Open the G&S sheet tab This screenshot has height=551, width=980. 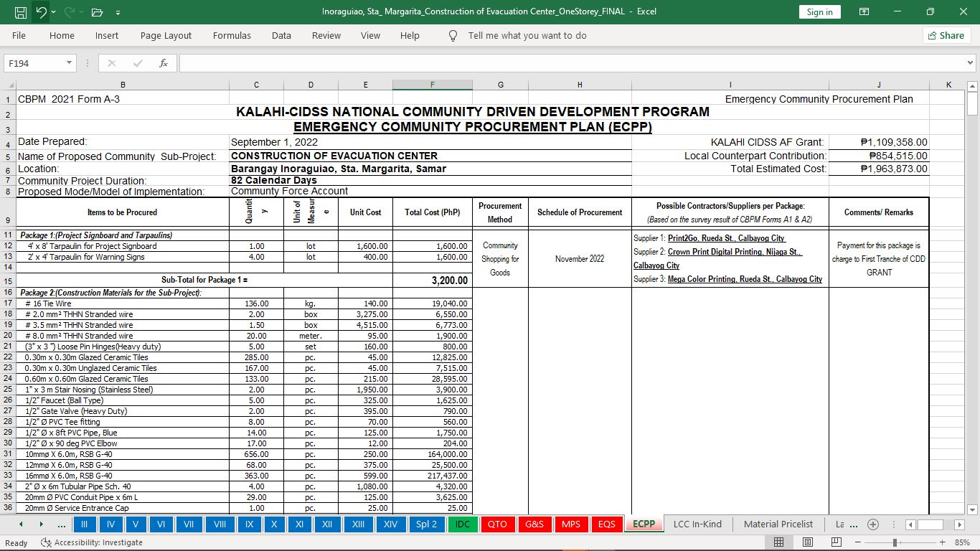534,524
